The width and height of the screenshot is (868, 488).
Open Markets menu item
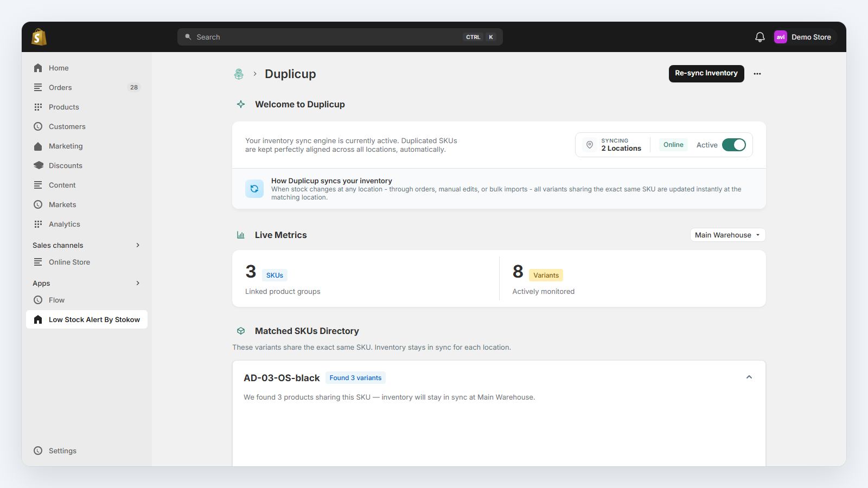point(87,204)
